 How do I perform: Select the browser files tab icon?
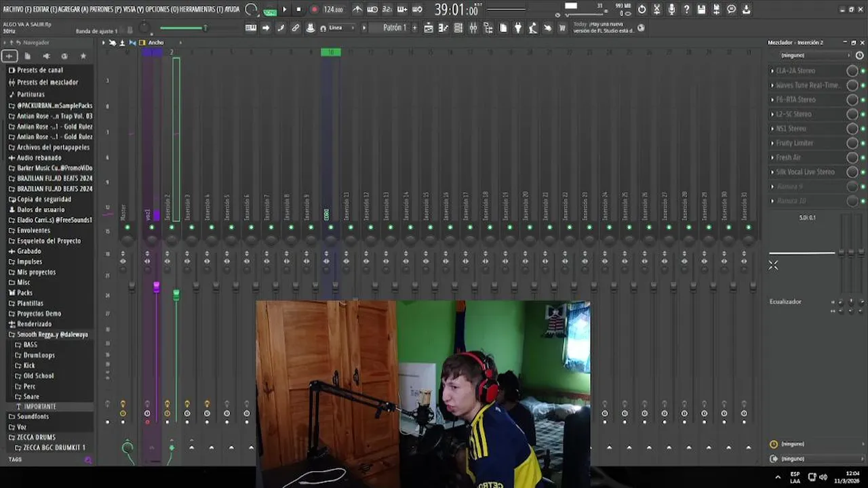(28, 56)
